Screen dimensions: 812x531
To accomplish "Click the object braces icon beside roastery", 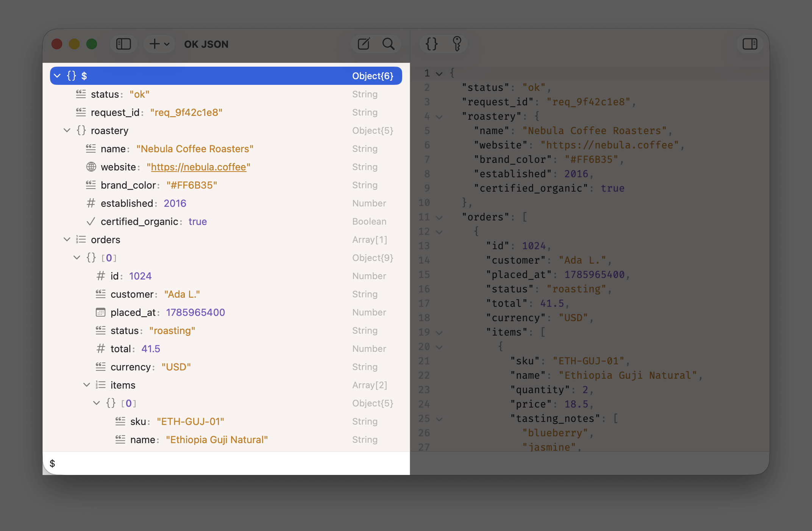I will (81, 130).
